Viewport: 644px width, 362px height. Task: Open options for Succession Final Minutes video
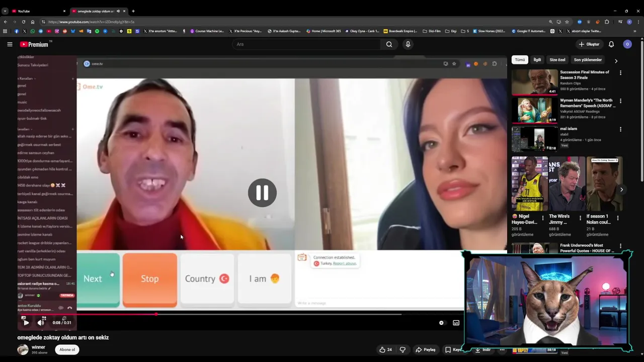620,73
